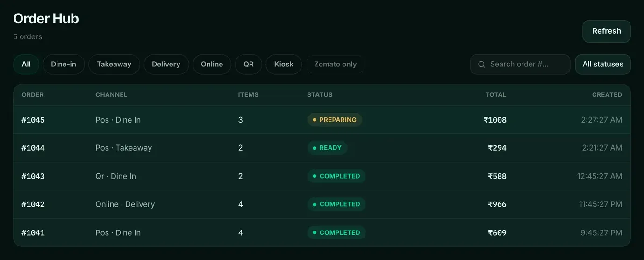The height and width of the screenshot is (260, 644).
Task: Click the 2:21:27 AM created time
Action: tap(602, 148)
